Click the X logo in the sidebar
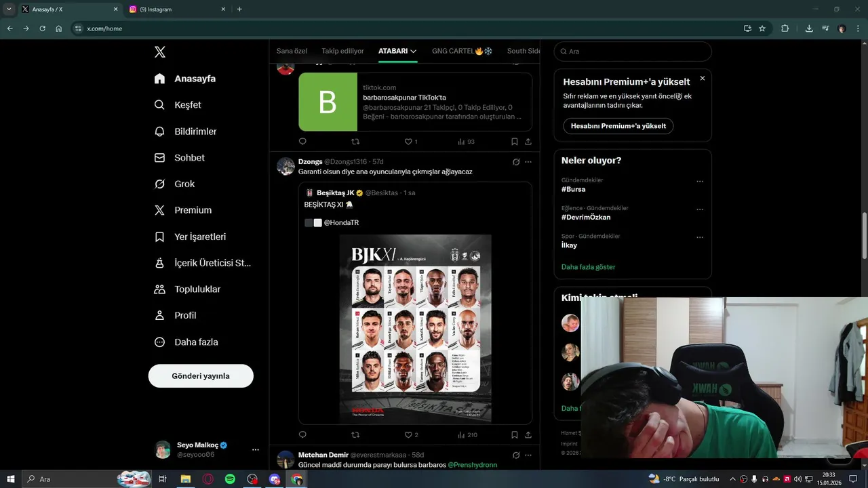This screenshot has width=868, height=488. (x=159, y=52)
